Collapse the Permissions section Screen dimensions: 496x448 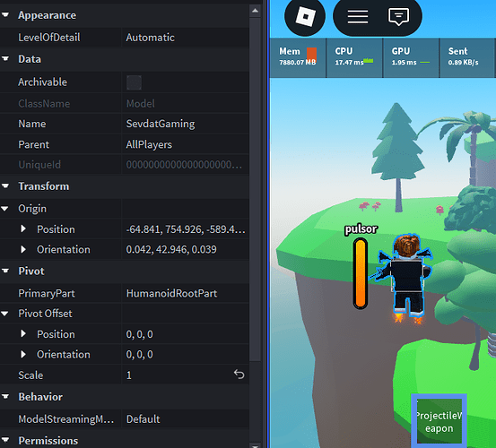(5, 440)
